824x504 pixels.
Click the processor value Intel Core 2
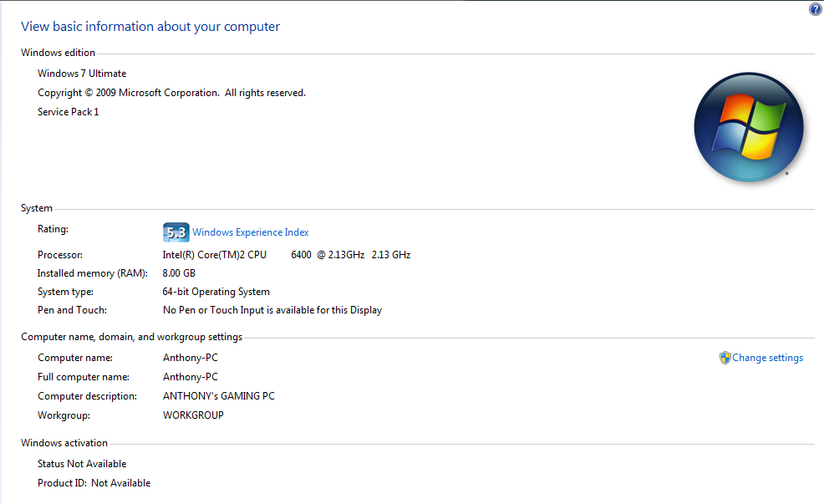tap(287, 255)
